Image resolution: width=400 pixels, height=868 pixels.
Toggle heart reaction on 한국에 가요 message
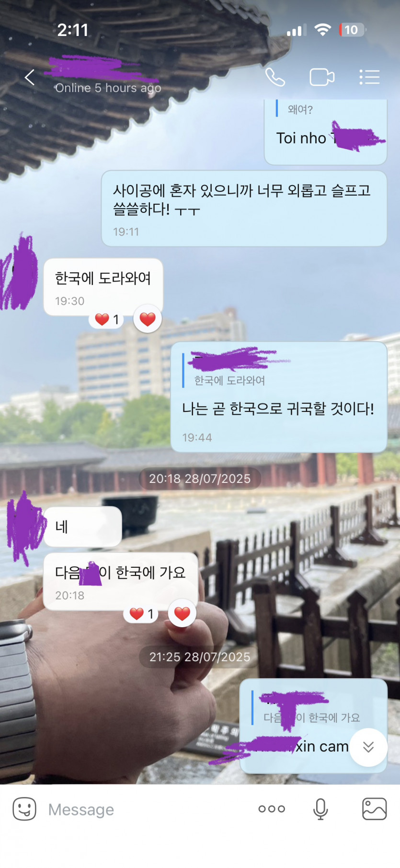click(182, 613)
